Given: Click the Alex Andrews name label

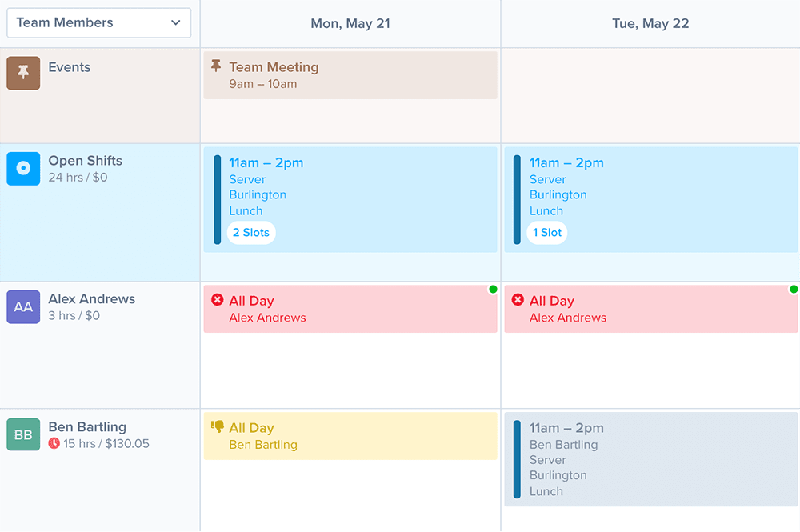Looking at the screenshot, I should 92,299.
